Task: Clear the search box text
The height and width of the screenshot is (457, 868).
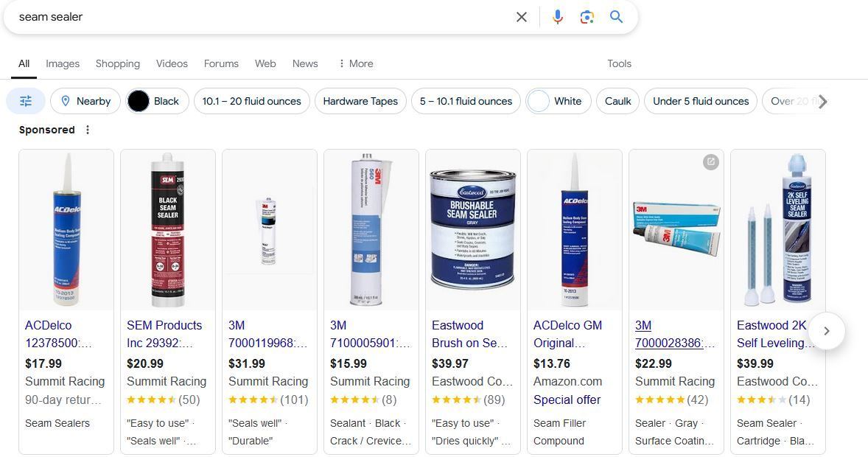Action: (521, 17)
